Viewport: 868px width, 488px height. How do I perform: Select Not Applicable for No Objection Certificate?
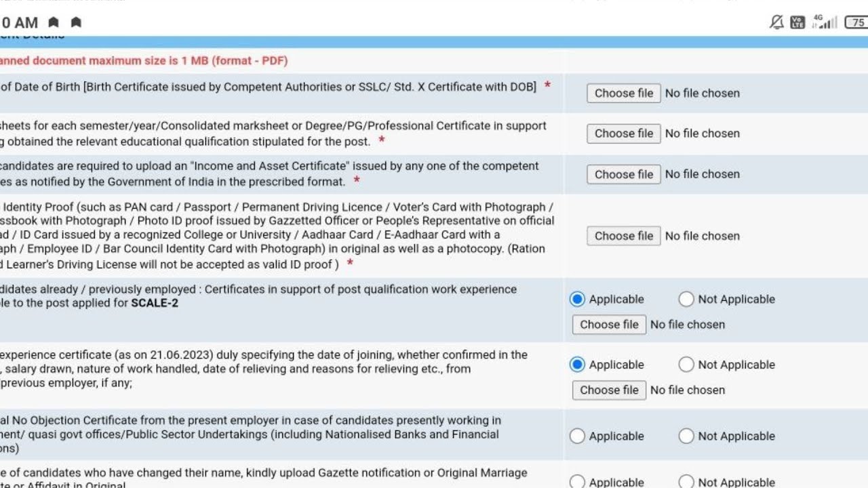coord(686,436)
